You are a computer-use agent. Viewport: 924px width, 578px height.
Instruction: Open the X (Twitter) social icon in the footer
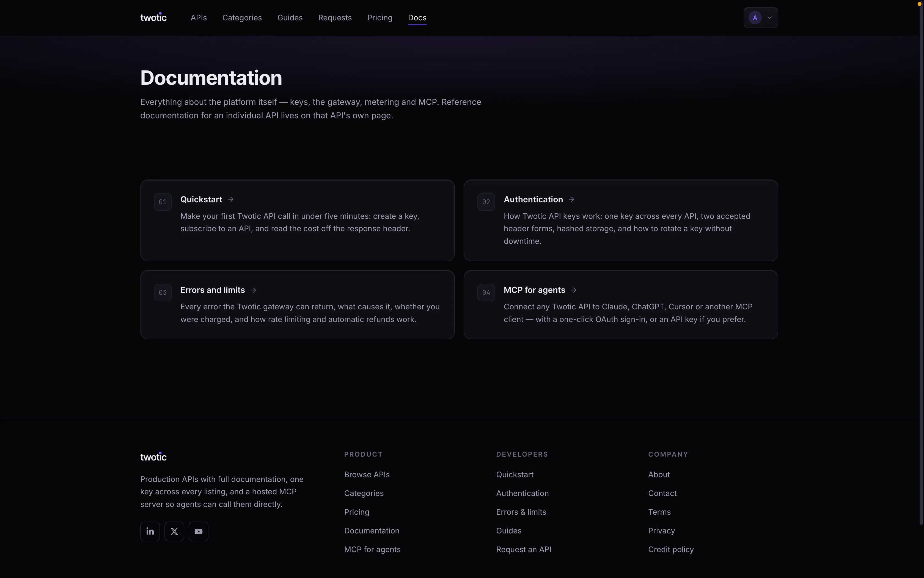pos(174,531)
